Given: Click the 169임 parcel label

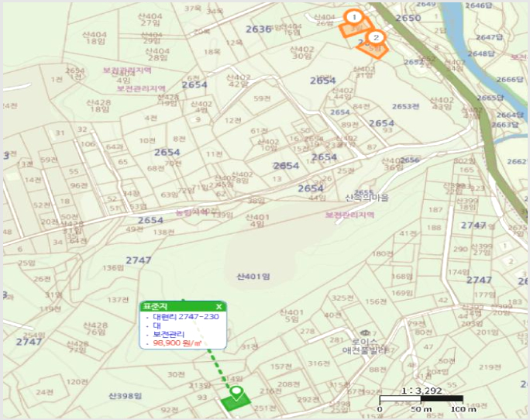Looking at the screenshot, I should tap(402, 293).
